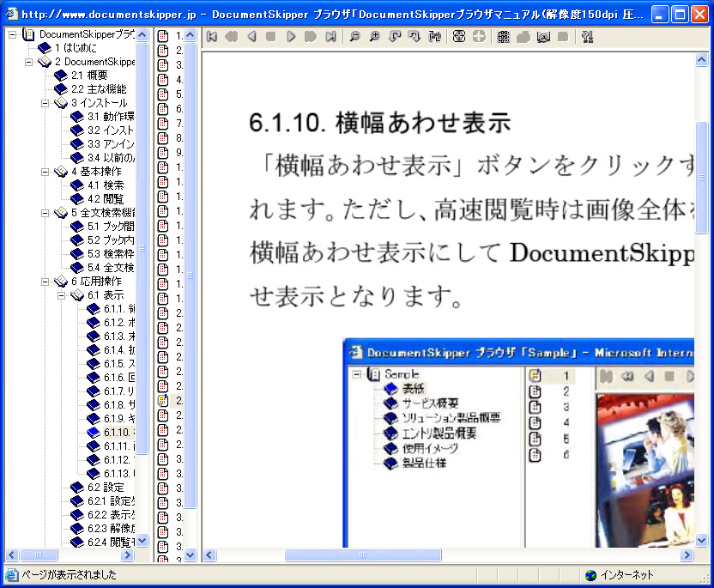
Task: Collapse the '3 インストール' chapter
Action: [x=45, y=103]
